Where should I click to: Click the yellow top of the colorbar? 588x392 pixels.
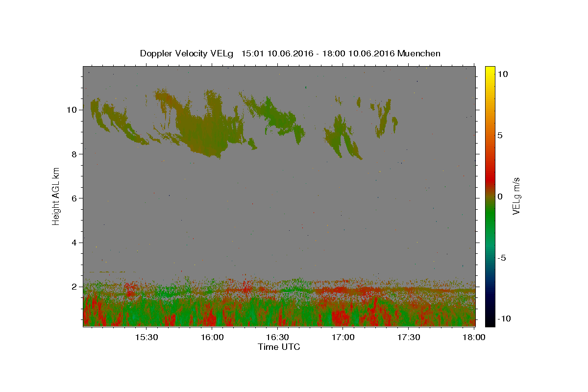coord(490,71)
